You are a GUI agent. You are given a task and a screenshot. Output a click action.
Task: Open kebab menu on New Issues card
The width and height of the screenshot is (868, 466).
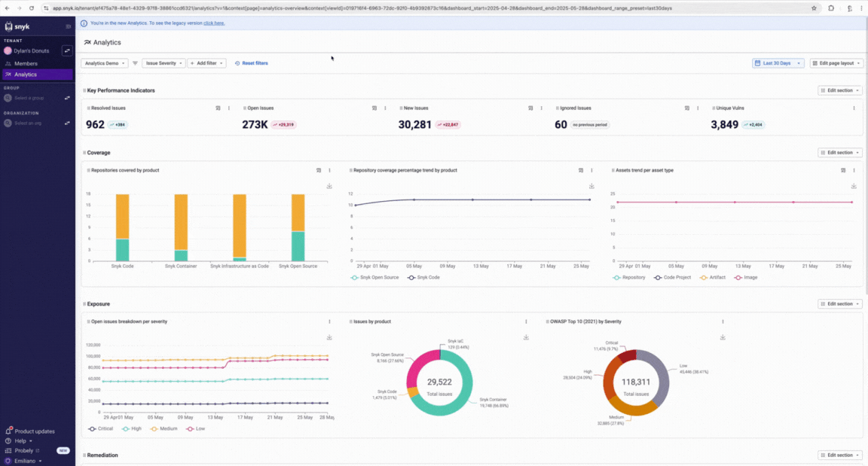[x=542, y=108]
